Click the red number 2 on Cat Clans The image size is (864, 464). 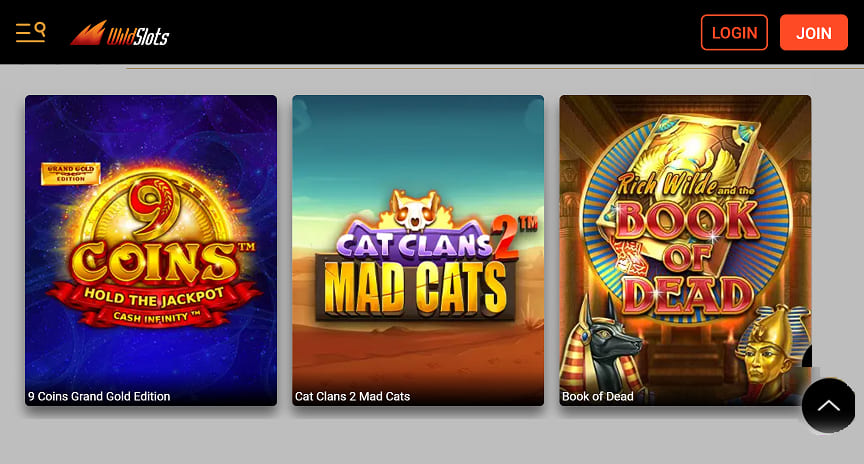click(505, 239)
